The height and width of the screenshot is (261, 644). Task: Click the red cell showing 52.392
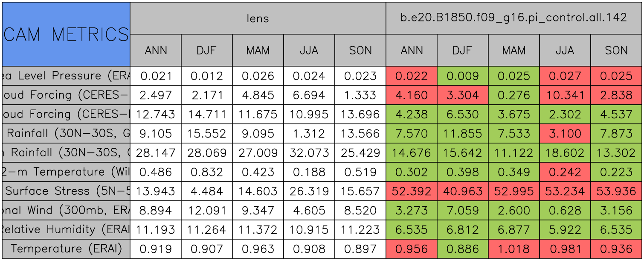click(x=411, y=191)
